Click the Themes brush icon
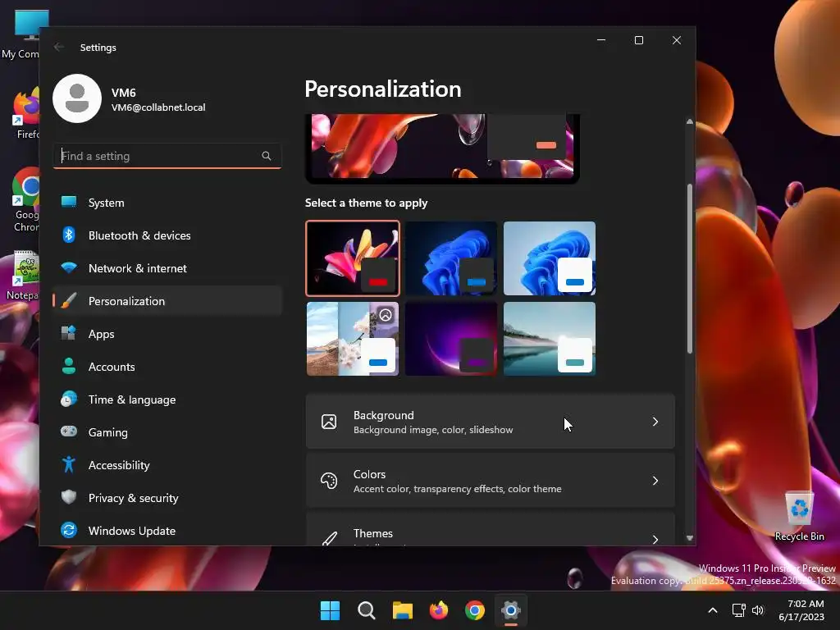 click(x=329, y=538)
